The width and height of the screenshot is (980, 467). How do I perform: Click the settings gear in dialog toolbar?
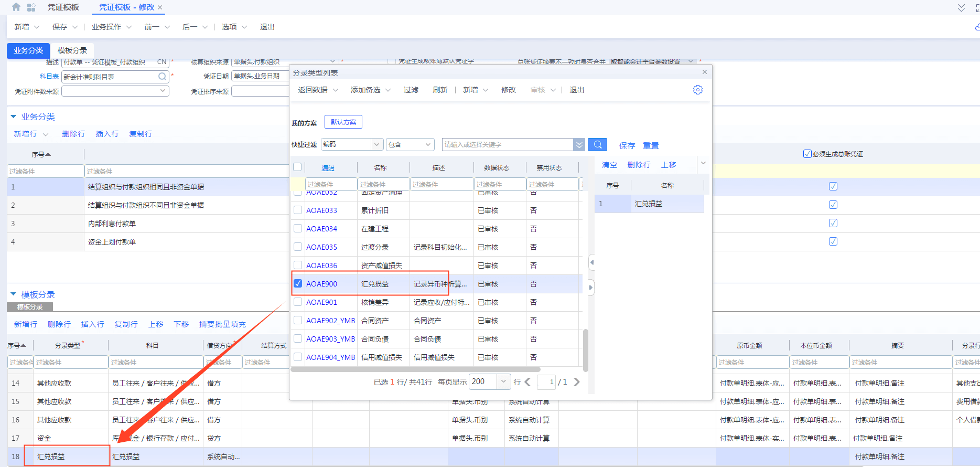pos(697,90)
